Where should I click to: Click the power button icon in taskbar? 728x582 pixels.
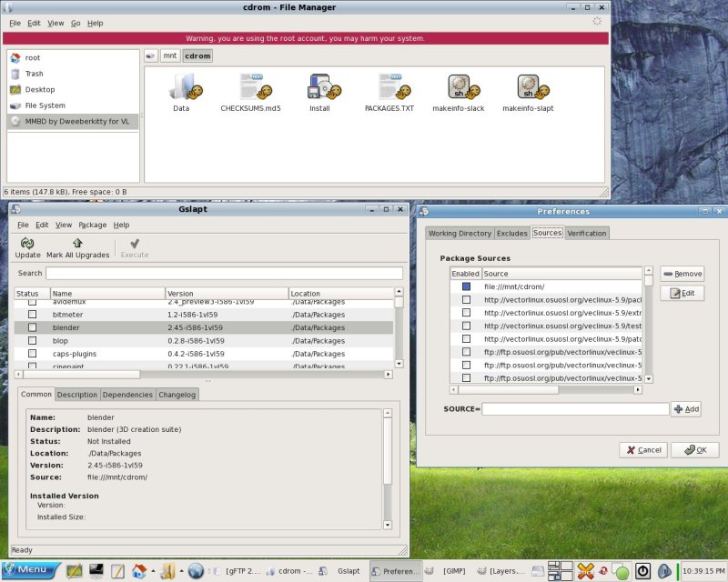[642, 571]
